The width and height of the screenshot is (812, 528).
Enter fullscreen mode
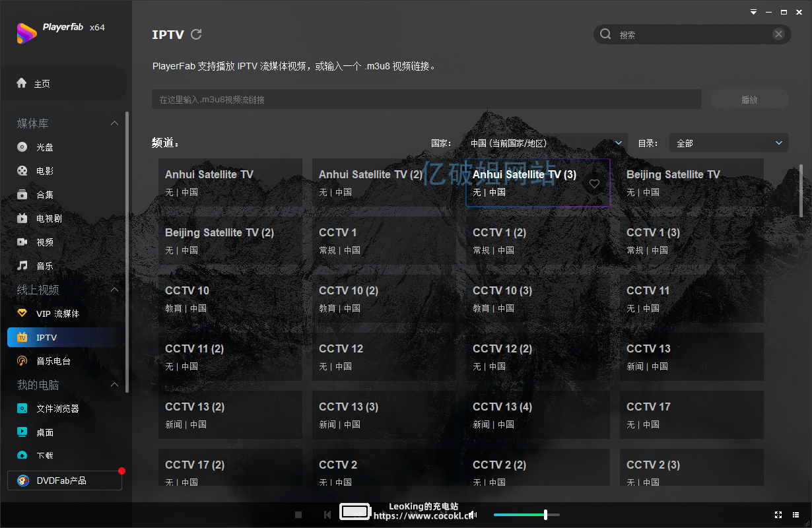[778, 515]
